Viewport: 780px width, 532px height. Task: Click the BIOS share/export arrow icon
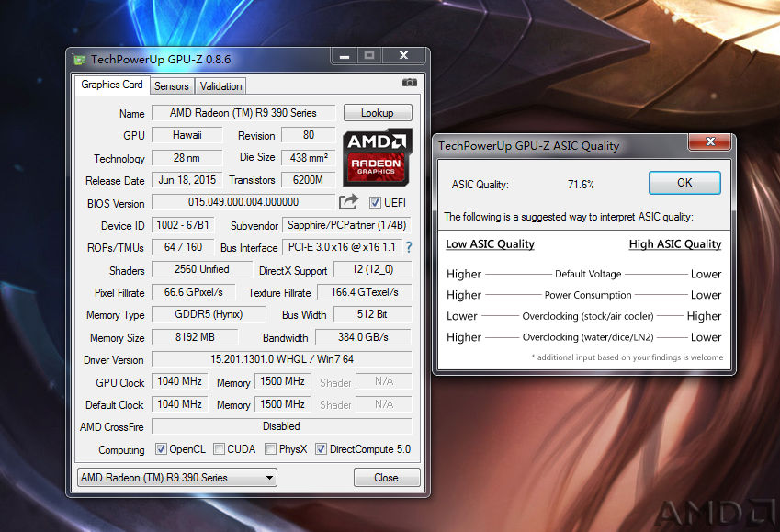click(348, 201)
